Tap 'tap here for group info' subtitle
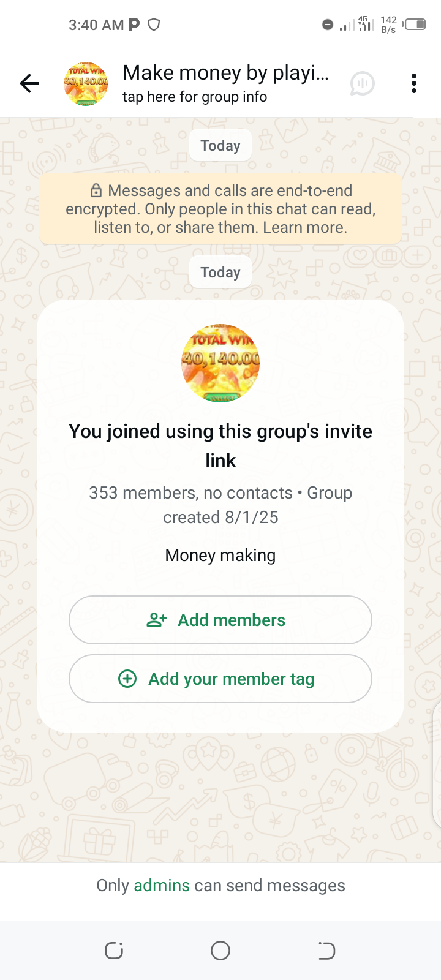The image size is (441, 980). pos(195,97)
